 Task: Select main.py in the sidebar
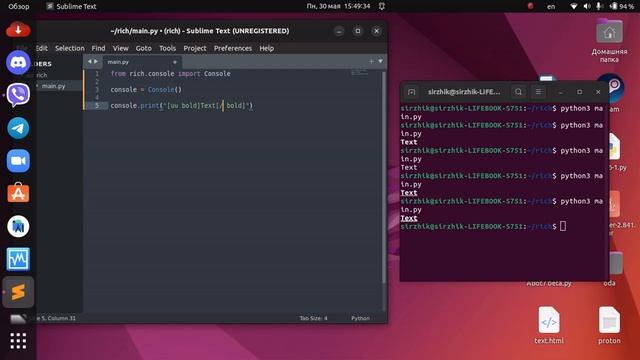tap(53, 86)
